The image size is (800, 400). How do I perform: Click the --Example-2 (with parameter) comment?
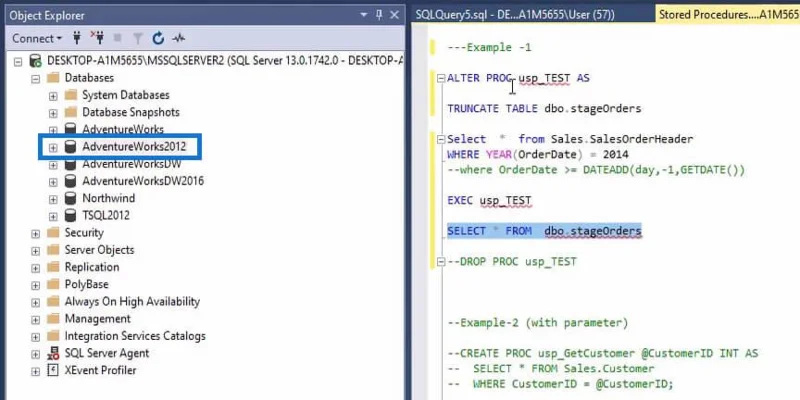pos(538,323)
